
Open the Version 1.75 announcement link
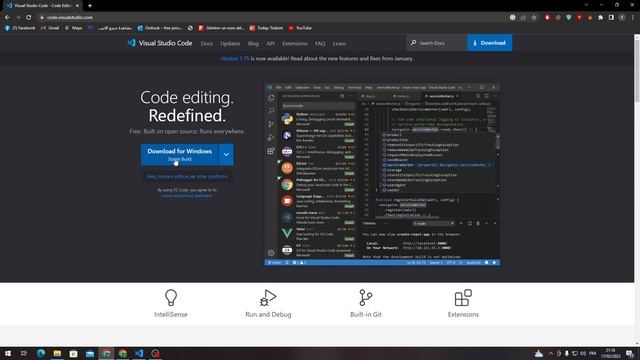pyautogui.click(x=235, y=58)
